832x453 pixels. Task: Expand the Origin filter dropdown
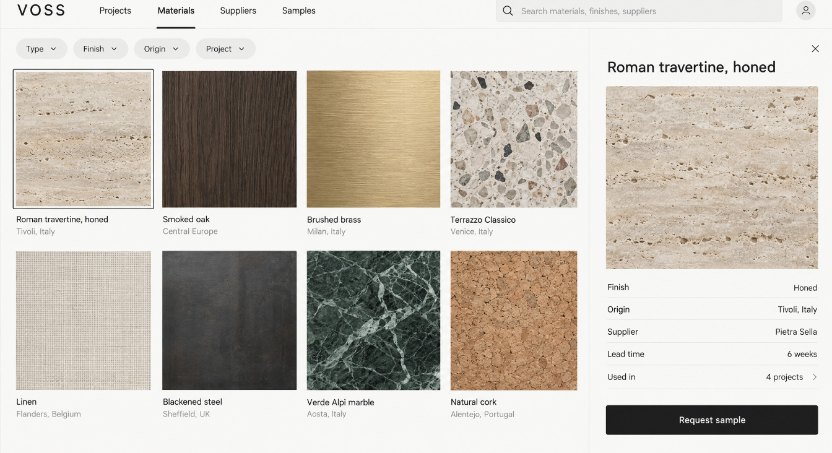coord(161,49)
